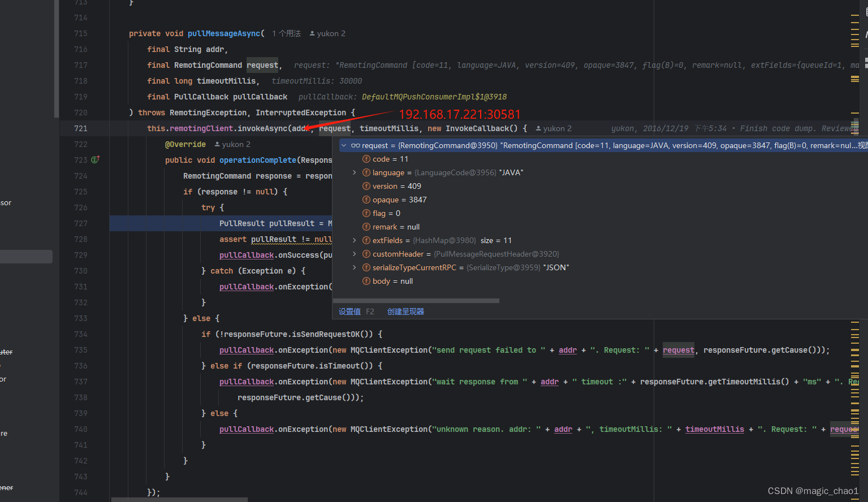Click the operationComplete method name
Screen dimensions: 868x502
coord(258,160)
